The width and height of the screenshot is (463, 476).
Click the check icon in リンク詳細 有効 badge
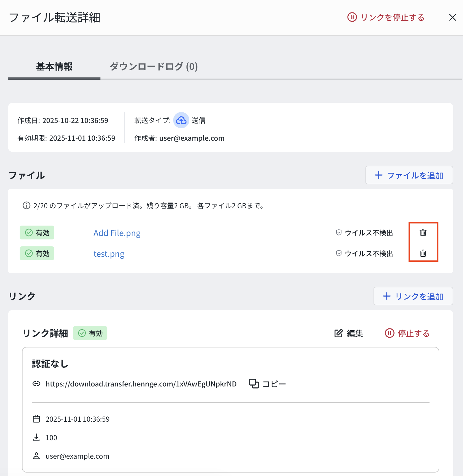pos(82,333)
